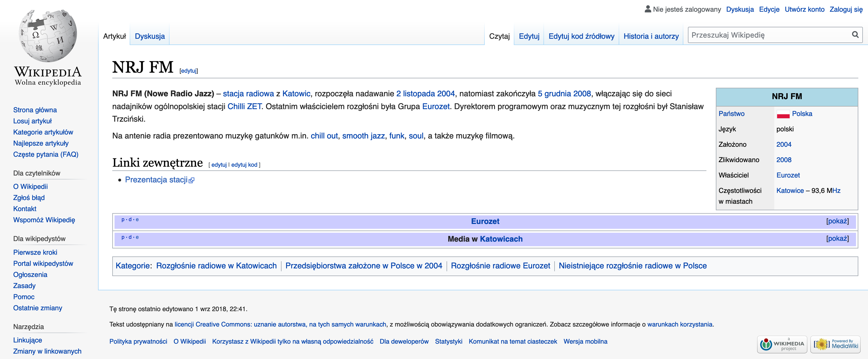Image resolution: width=868 pixels, height=359 pixels.
Task: Click Zgłoś błąd in sidebar
Action: pos(29,198)
